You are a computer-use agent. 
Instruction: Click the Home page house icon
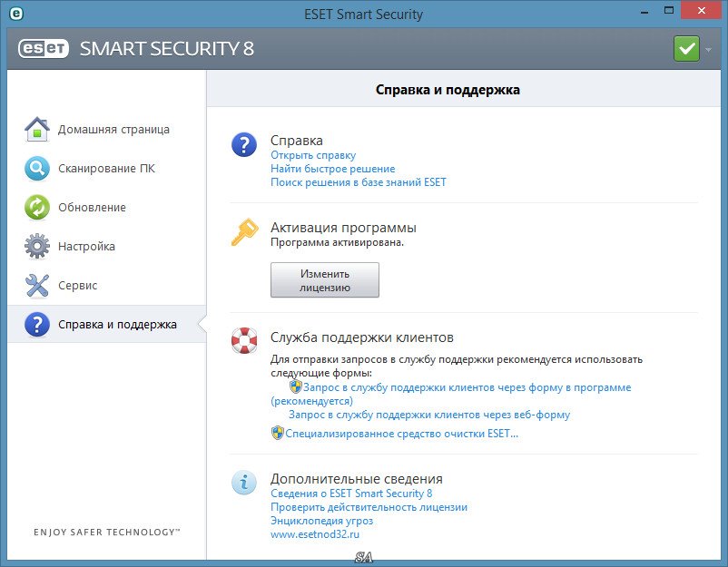37,129
